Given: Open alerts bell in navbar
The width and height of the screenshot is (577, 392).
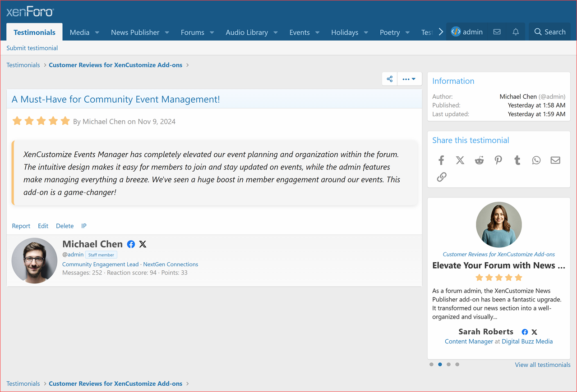Looking at the screenshot, I should tap(516, 32).
